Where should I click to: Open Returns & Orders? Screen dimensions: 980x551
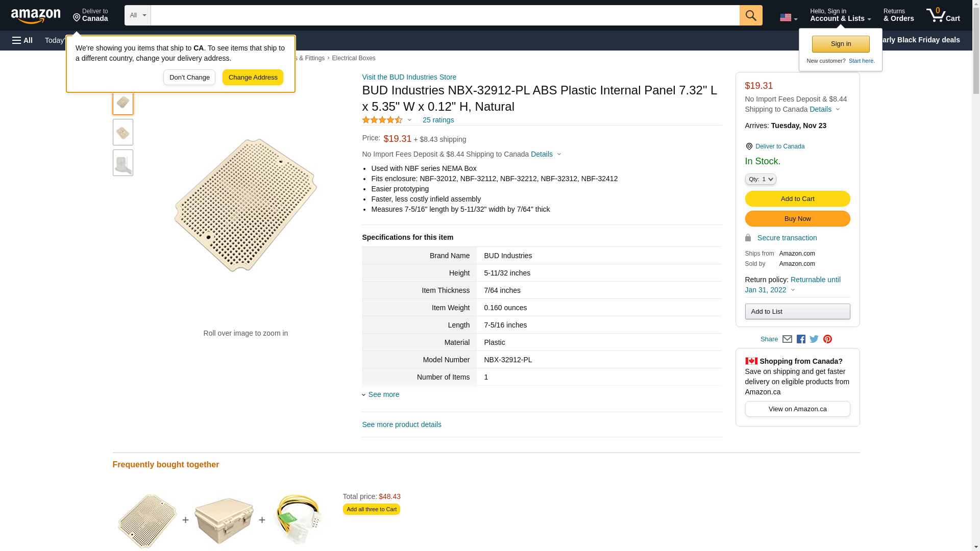[x=898, y=15]
